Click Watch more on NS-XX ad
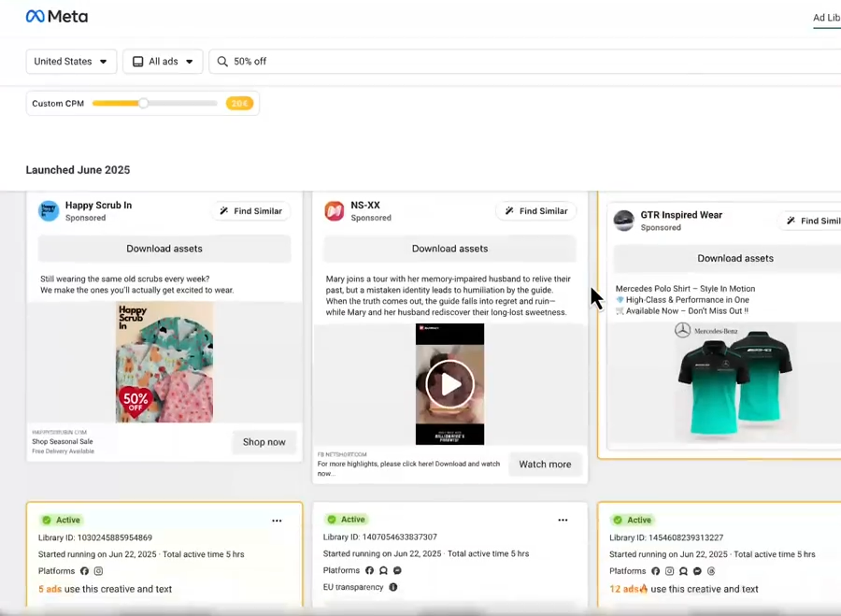Screen dimensions: 841x616 pos(545,465)
